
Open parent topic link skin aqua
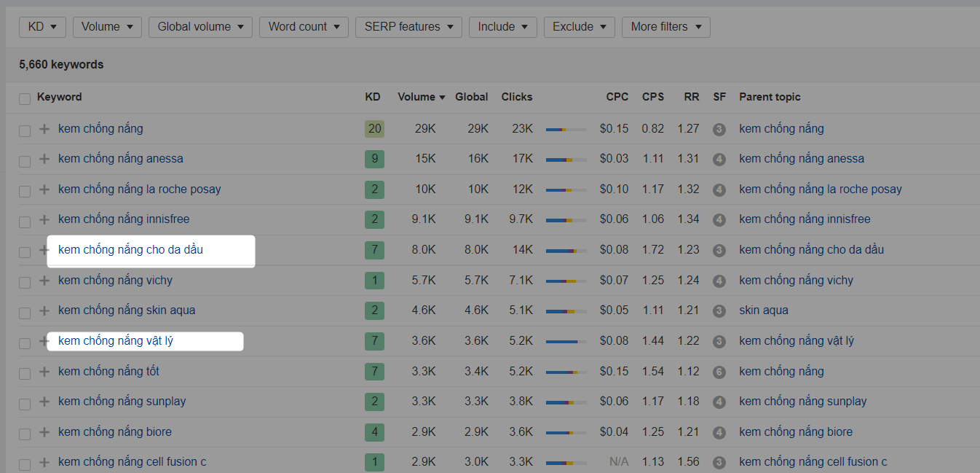tap(764, 310)
